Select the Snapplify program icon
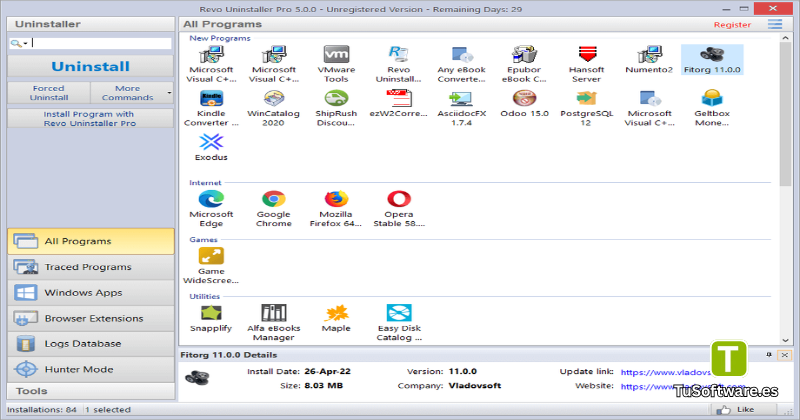 211,312
